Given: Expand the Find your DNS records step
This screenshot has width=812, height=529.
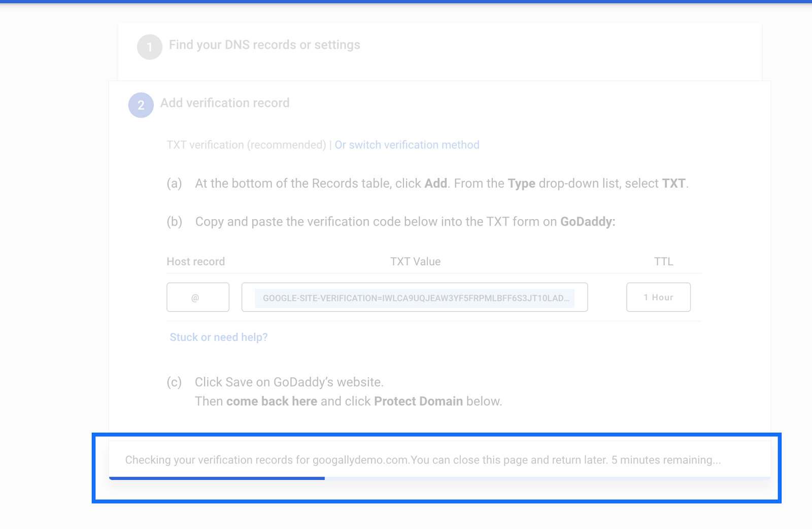Looking at the screenshot, I should point(265,45).
